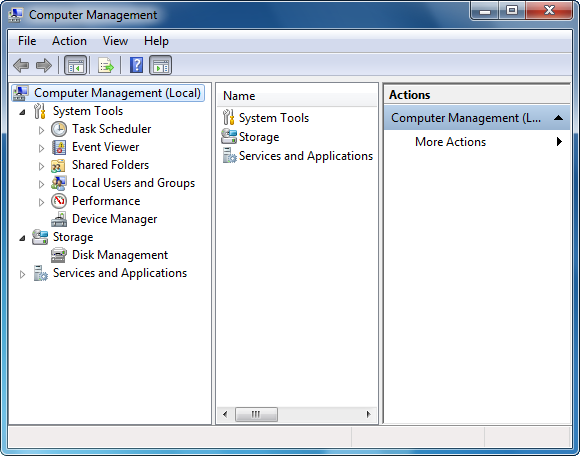Select the Performance node icon
The width and height of the screenshot is (580, 456).
tap(59, 201)
